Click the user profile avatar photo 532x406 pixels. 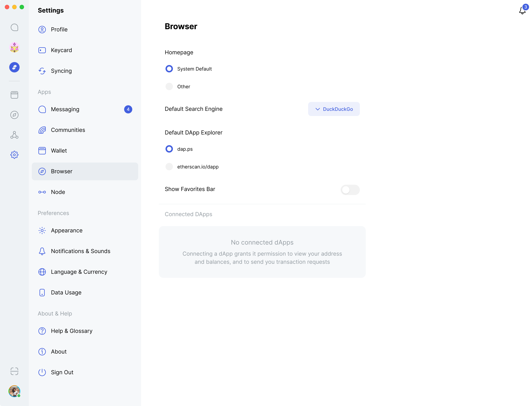coord(15,391)
